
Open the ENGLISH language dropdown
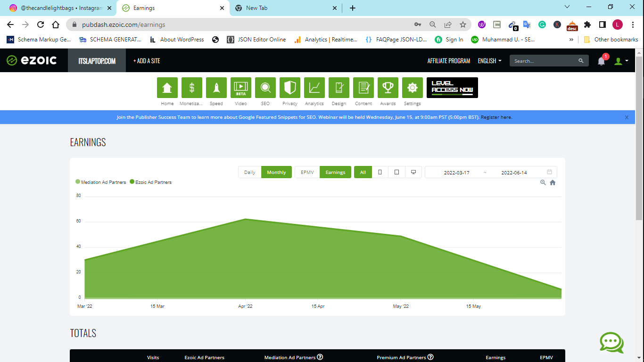[x=489, y=61]
